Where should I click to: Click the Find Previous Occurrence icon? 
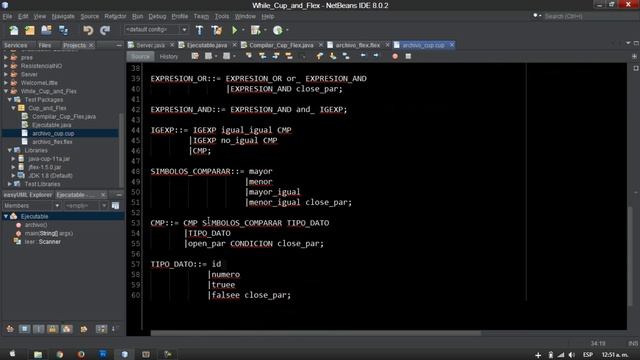262,56
